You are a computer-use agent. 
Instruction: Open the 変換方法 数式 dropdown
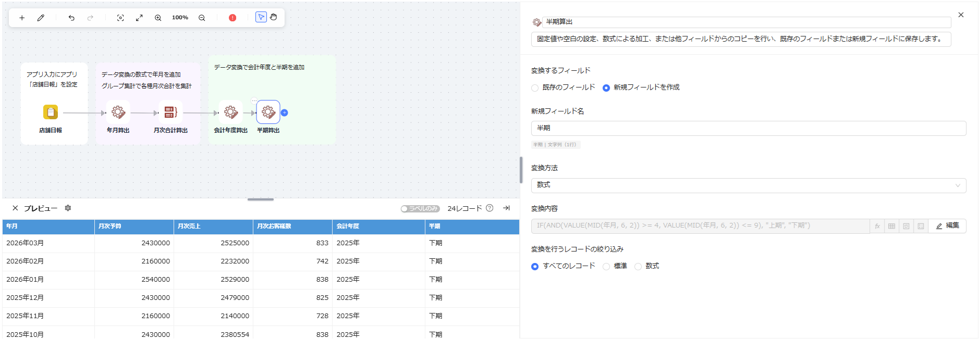749,185
